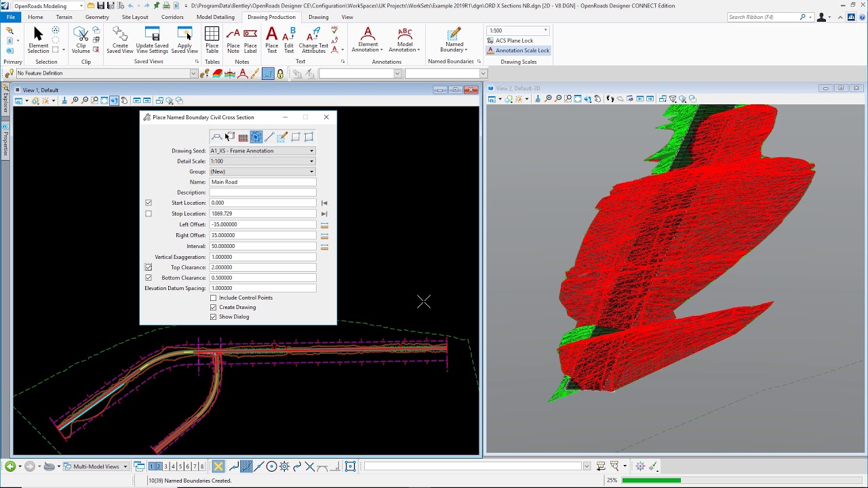Image resolution: width=868 pixels, height=488 pixels.
Task: Expand the Element Annotation dropdown
Action: (368, 40)
